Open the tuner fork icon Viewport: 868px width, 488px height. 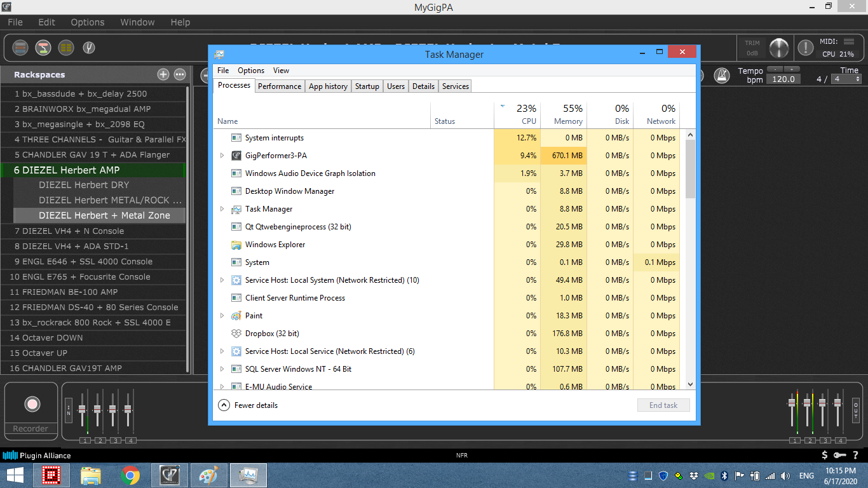(x=89, y=48)
